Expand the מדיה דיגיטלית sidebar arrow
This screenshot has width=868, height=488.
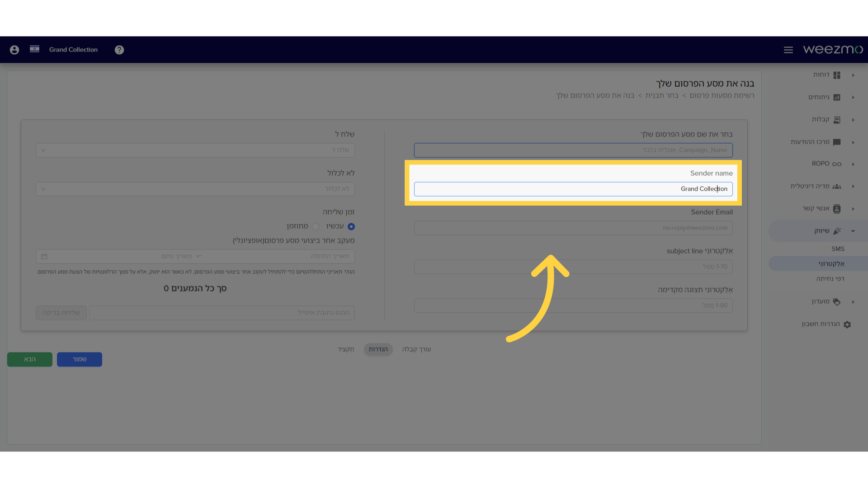pos(853,186)
